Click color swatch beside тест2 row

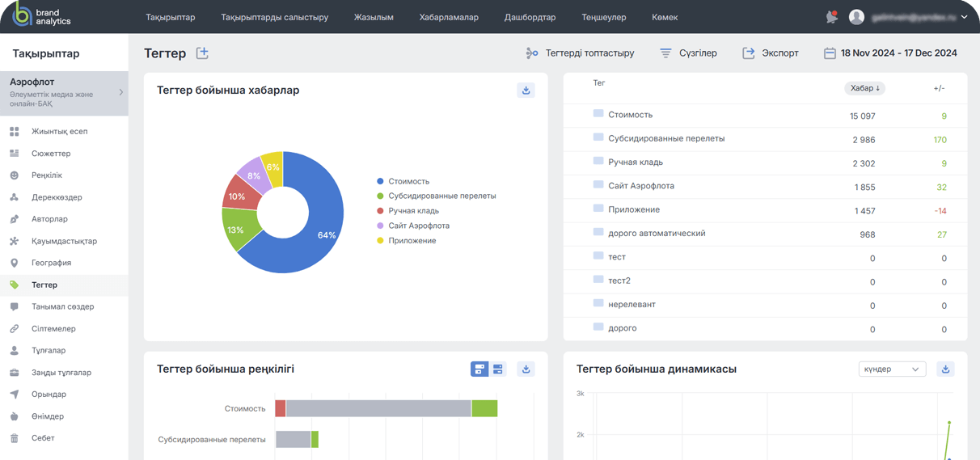point(598,280)
